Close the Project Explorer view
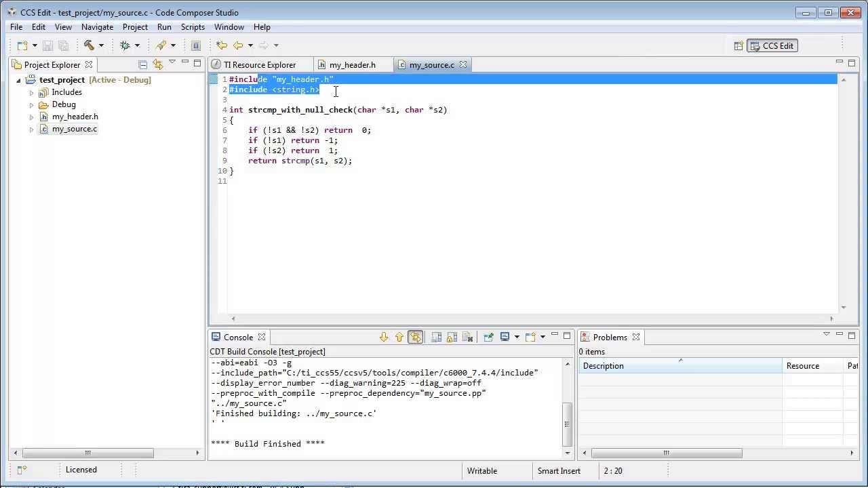 pyautogui.click(x=89, y=65)
